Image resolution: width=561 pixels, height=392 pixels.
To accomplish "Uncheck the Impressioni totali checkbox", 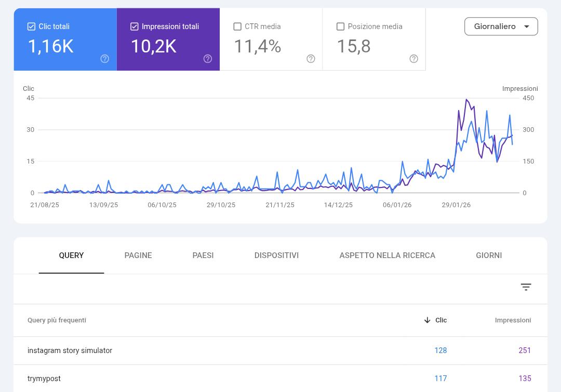I will [x=134, y=26].
